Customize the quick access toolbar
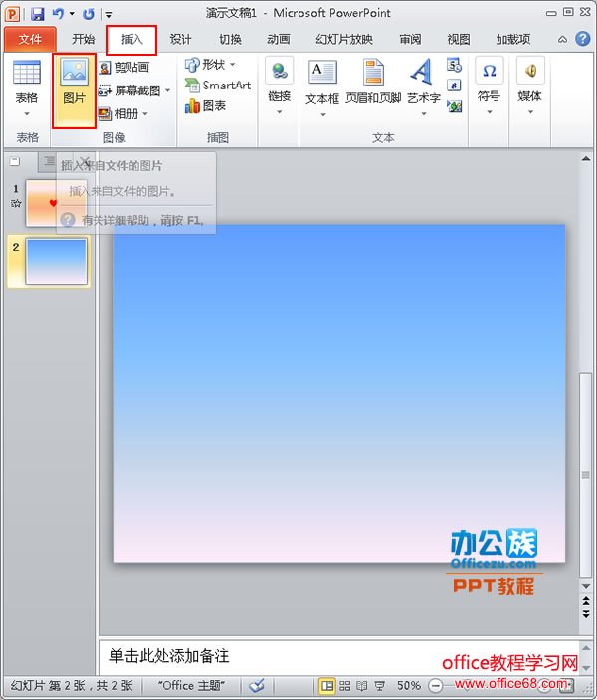 tap(109, 15)
